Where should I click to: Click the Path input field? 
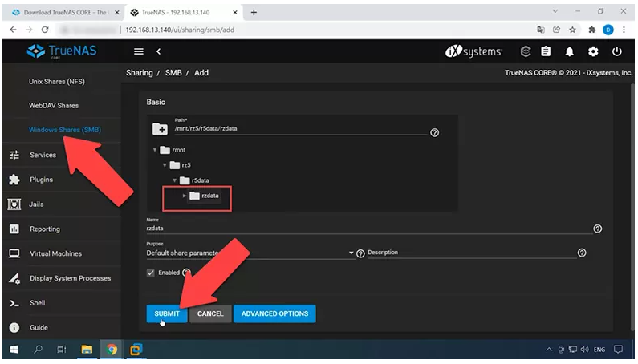pos(301,128)
